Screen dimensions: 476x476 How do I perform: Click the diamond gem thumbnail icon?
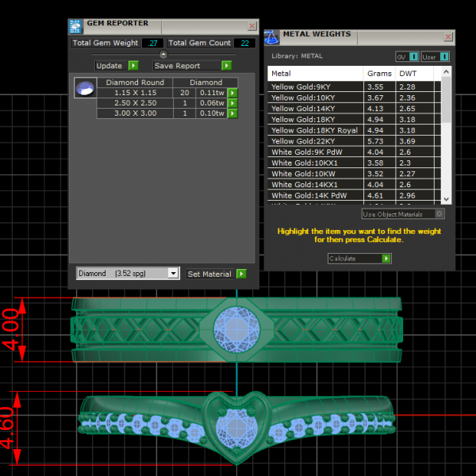pyautogui.click(x=83, y=88)
